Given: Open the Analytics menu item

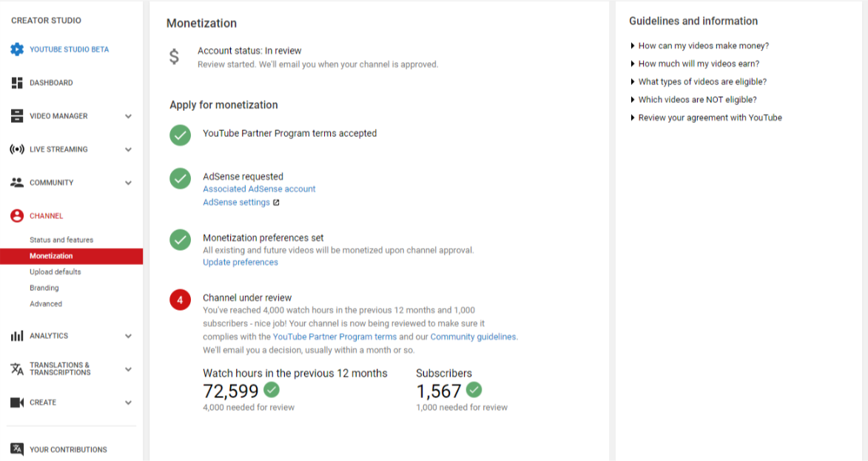Looking at the screenshot, I should click(49, 336).
